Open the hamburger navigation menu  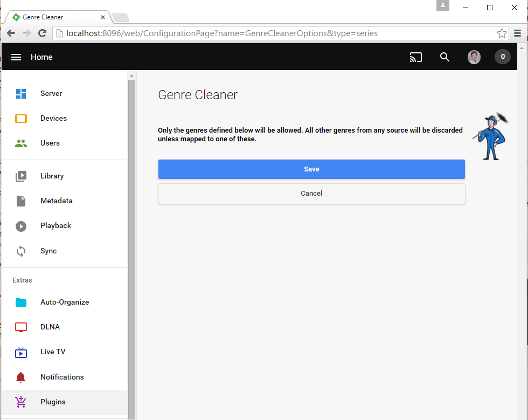point(16,57)
